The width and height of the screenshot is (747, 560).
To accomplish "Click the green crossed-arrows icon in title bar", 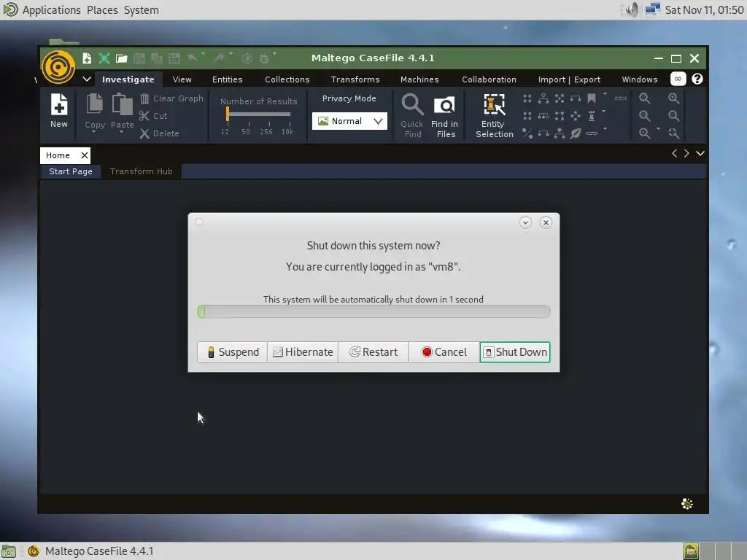I will [x=104, y=58].
